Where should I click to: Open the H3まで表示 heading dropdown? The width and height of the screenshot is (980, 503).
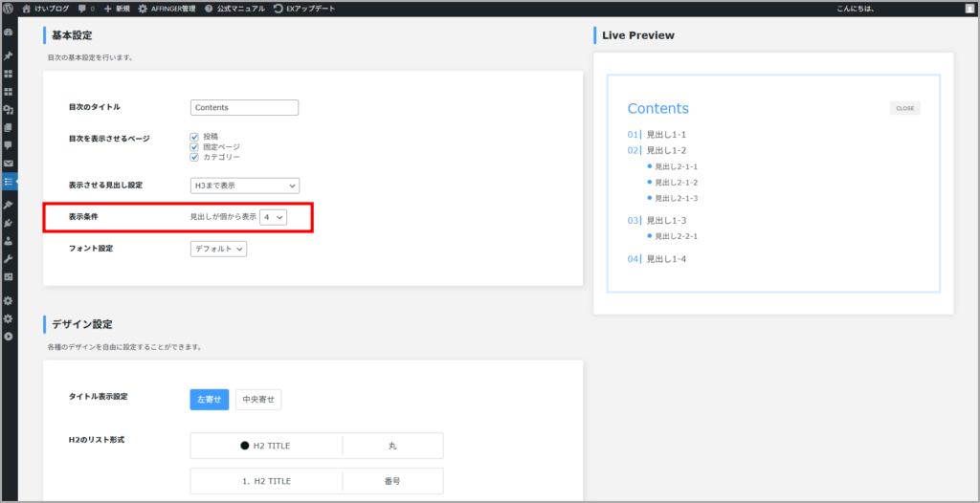click(244, 186)
